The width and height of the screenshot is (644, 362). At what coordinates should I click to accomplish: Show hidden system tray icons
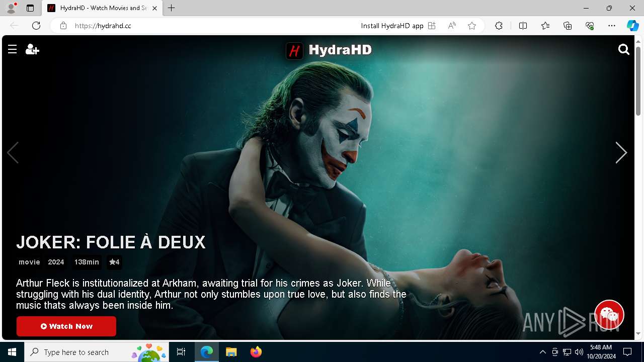click(x=542, y=352)
